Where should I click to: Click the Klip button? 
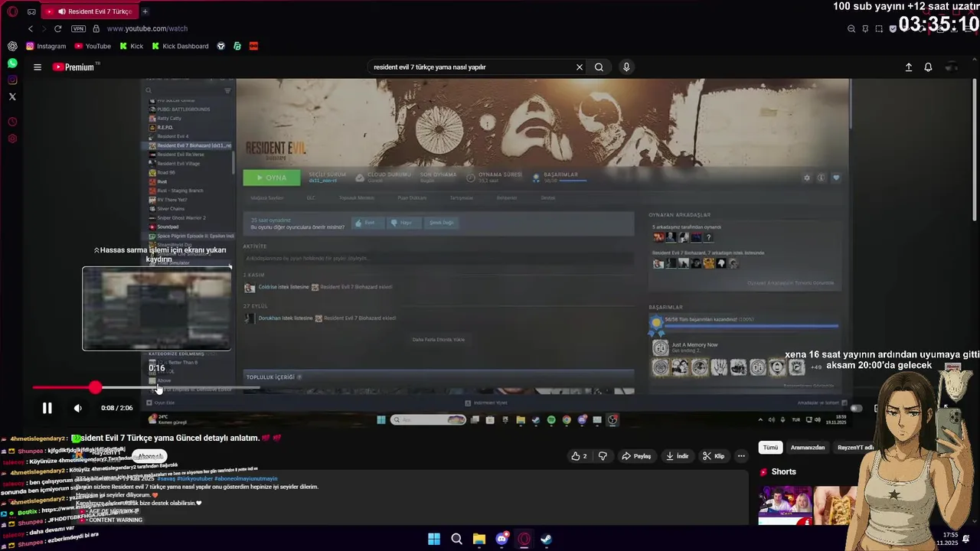click(x=714, y=456)
